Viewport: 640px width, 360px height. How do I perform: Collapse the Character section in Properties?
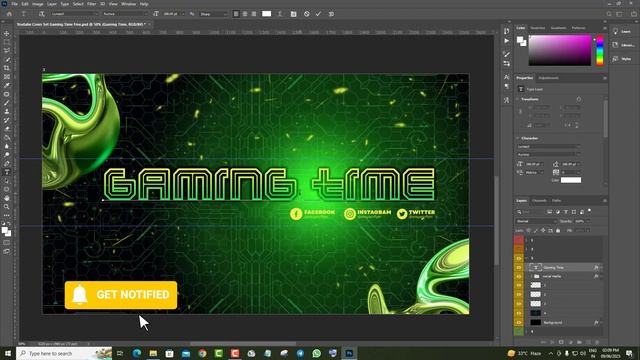pyautogui.click(x=518, y=138)
